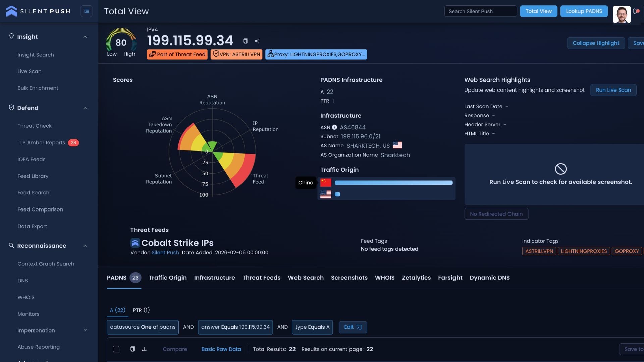The height and width of the screenshot is (362, 644).
Task: Click the Insight lightbulb icon
Action: [x=11, y=36]
